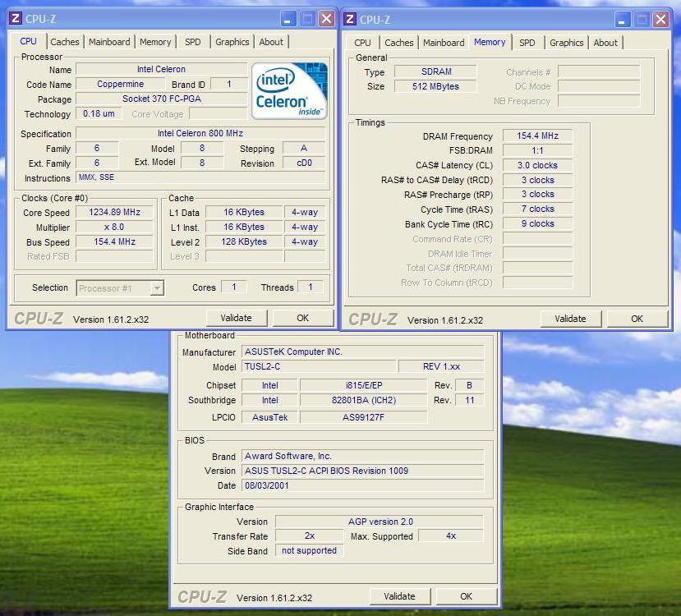Click the Max. Supported value 4x
Screen dimensions: 681x616
[x=451, y=536]
